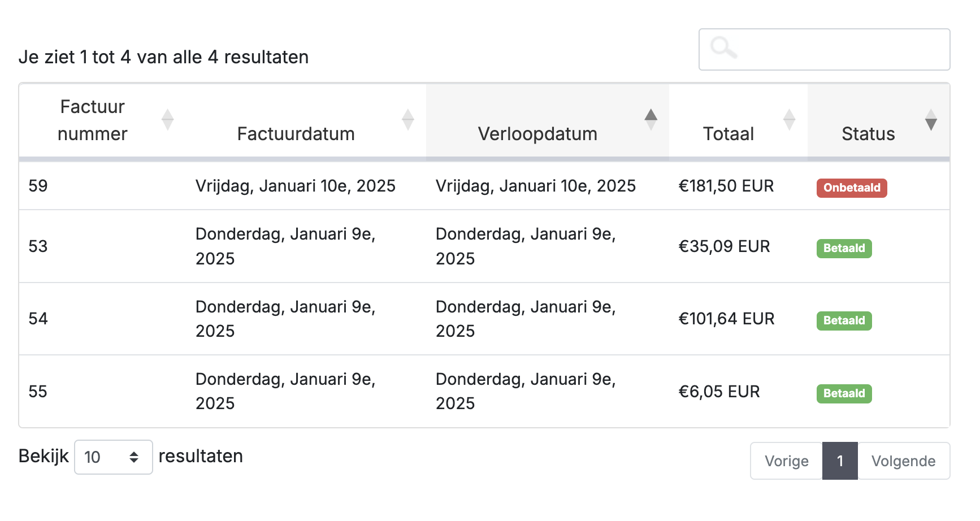Image resolution: width=980 pixels, height=521 pixels.
Task: Go to the Vorige page
Action: pyautogui.click(x=786, y=461)
